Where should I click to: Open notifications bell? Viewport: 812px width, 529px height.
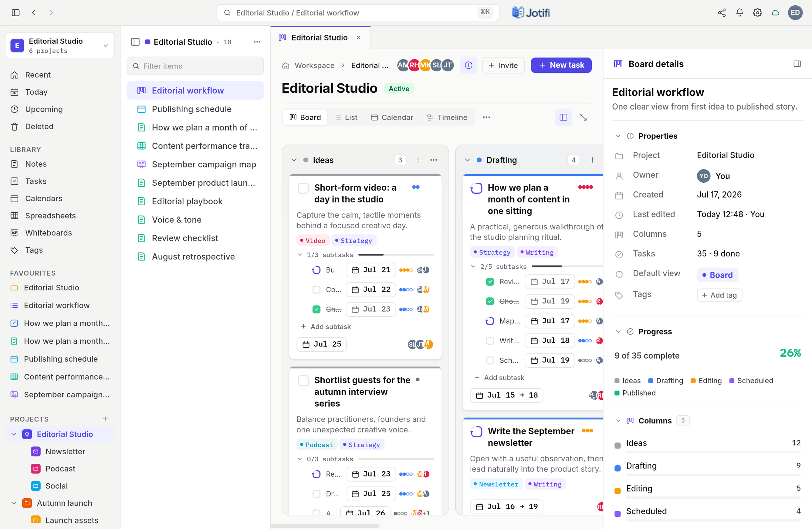[x=739, y=13]
